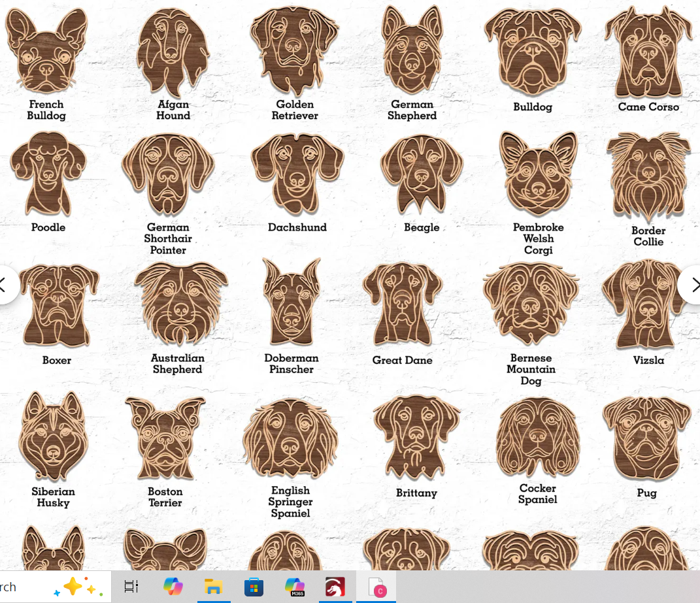
Task: Open the red dragon app in taskbar
Action: click(x=335, y=587)
